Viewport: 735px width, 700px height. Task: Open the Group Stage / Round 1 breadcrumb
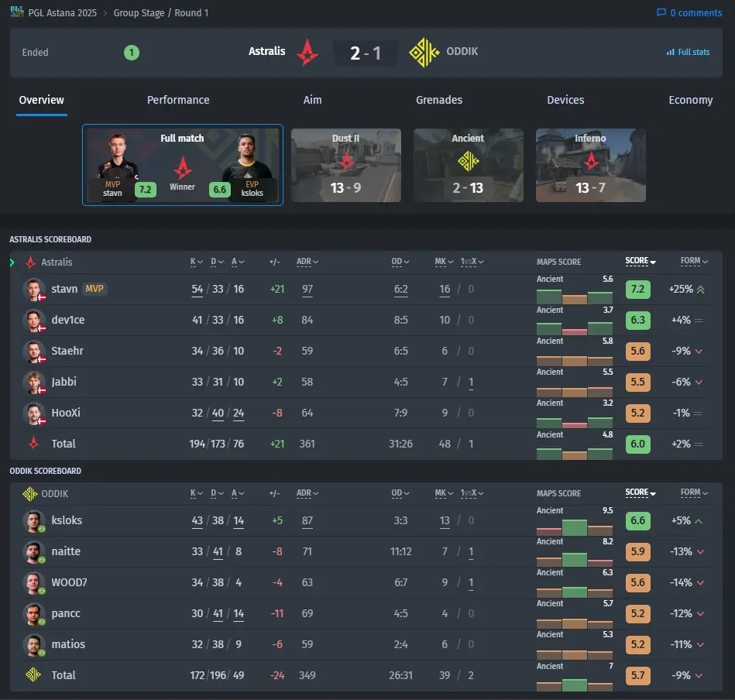(161, 12)
